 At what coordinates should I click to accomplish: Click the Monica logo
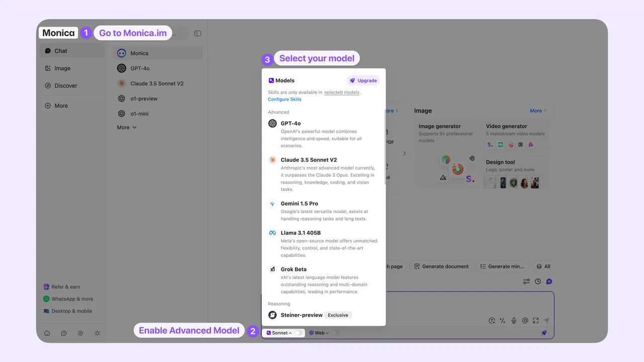[58, 33]
